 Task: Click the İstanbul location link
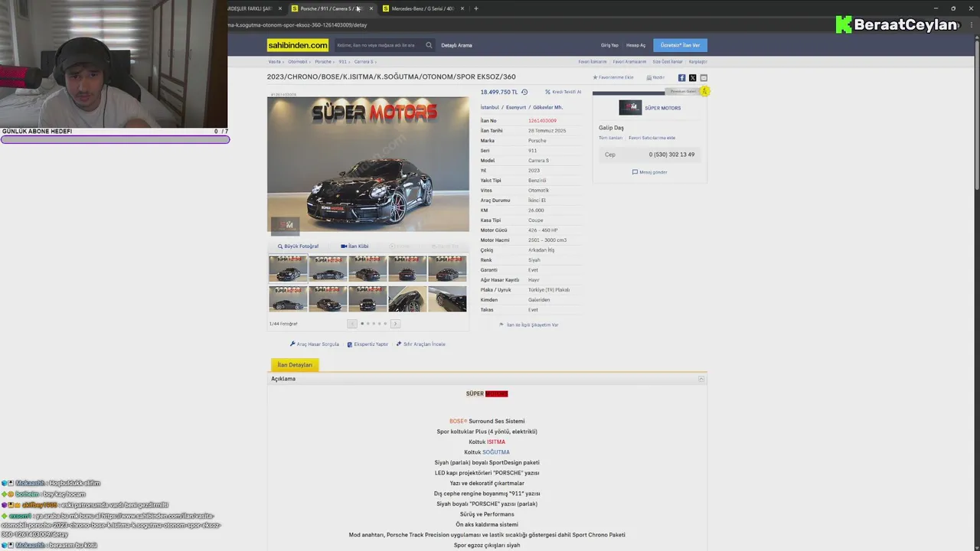(x=489, y=108)
